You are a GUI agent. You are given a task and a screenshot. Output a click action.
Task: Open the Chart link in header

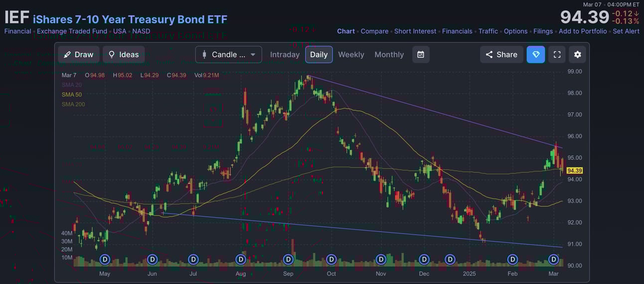coord(346,31)
